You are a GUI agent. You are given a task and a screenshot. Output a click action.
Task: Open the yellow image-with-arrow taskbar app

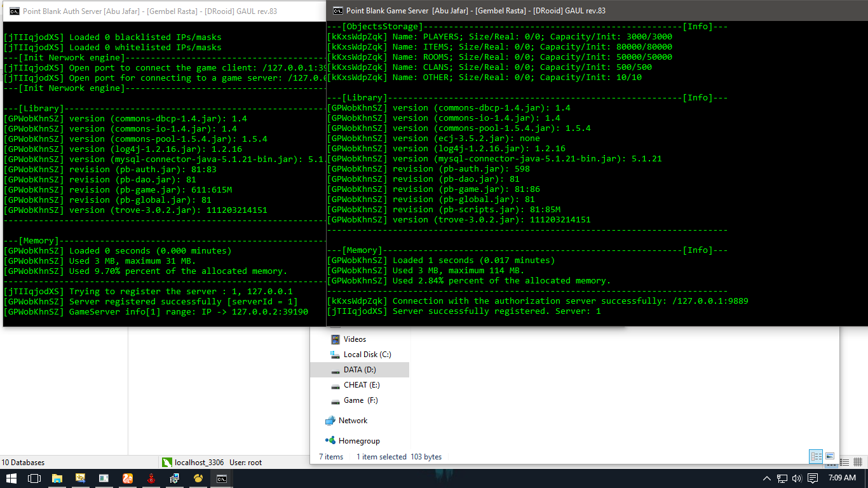click(81, 478)
